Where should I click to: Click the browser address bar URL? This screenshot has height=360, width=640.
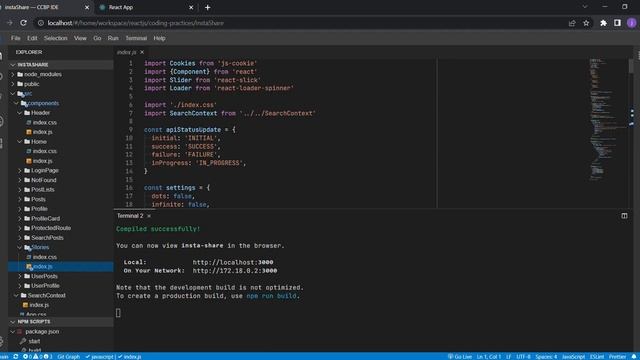coord(136,23)
